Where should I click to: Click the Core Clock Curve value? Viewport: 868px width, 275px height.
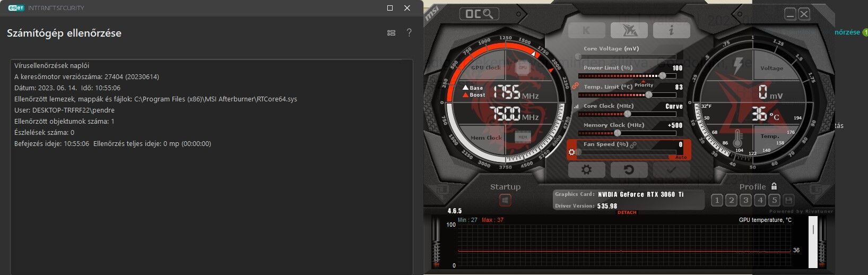674,106
